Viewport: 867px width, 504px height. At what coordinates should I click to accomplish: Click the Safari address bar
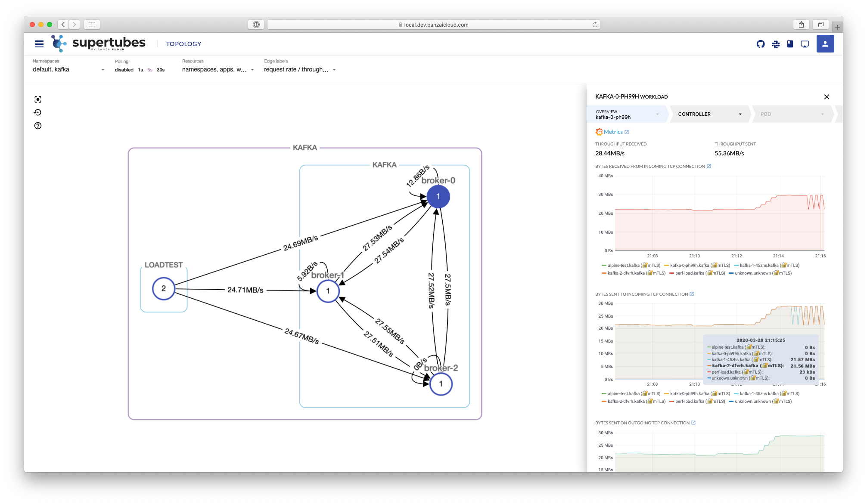(433, 25)
